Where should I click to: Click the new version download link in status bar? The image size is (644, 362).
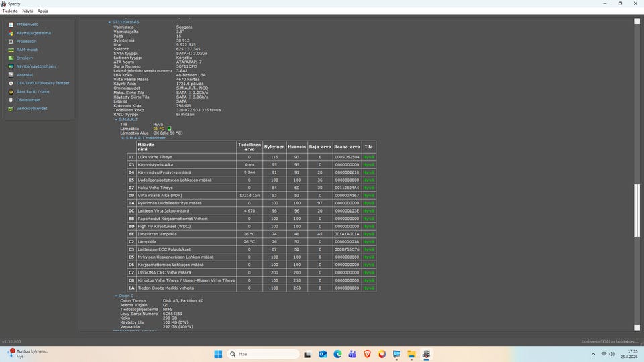click(609, 342)
